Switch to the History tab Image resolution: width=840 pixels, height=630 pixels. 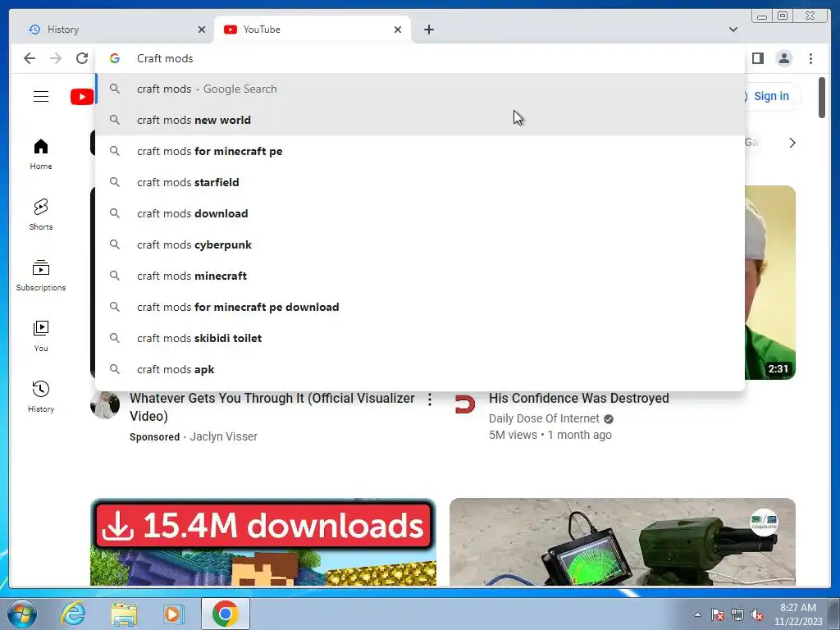111,30
